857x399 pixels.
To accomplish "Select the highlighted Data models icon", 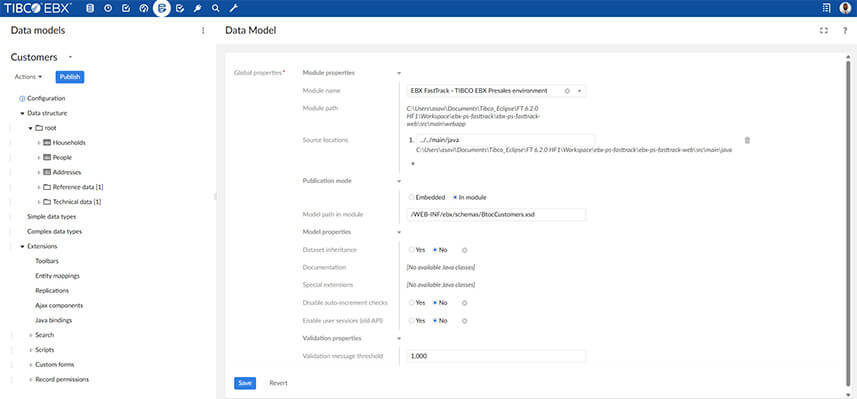I will [162, 8].
